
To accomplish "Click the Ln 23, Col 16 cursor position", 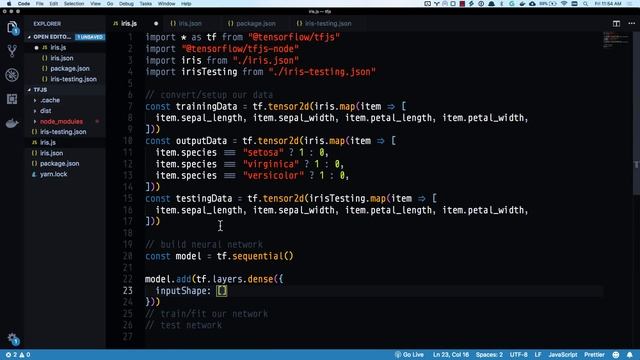I will [x=451, y=355].
